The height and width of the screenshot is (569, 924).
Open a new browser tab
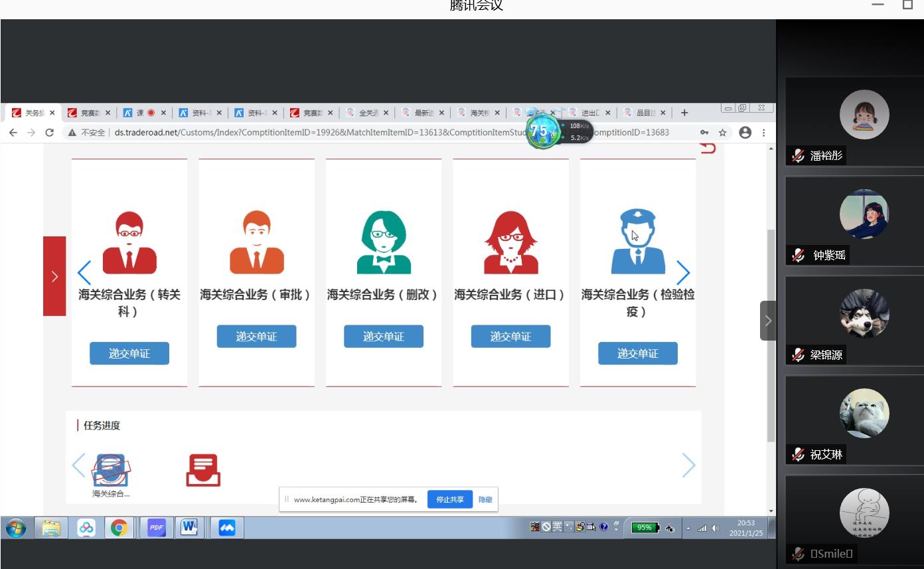pos(684,113)
